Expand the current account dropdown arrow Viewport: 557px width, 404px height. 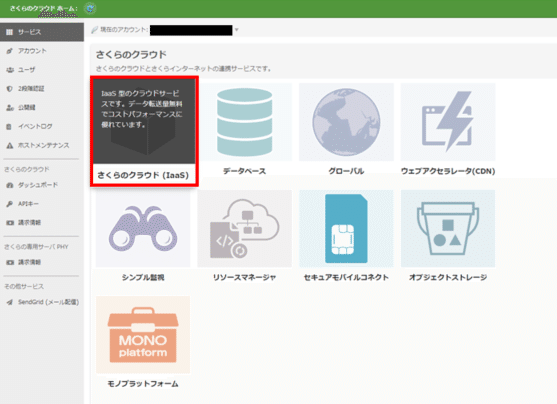(x=237, y=30)
